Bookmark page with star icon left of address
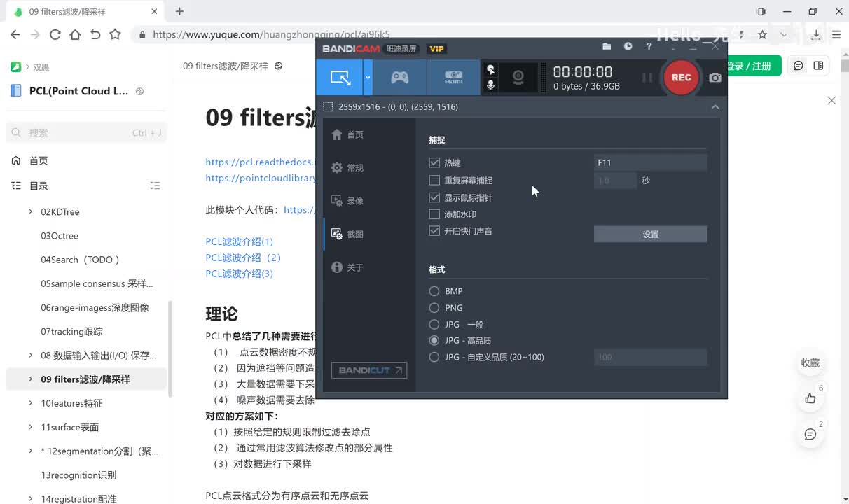This screenshot has width=849, height=504. [x=115, y=34]
